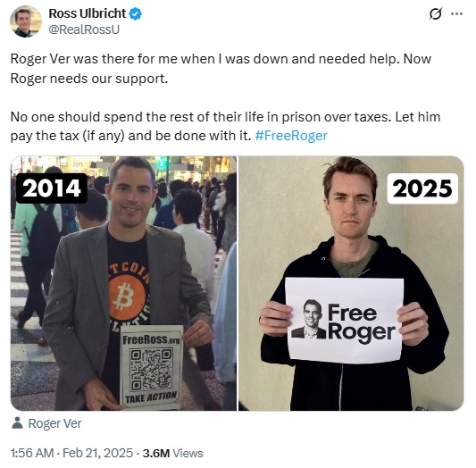Follow the #FreeRoger hashtag
The image size is (476, 468).
click(291, 136)
